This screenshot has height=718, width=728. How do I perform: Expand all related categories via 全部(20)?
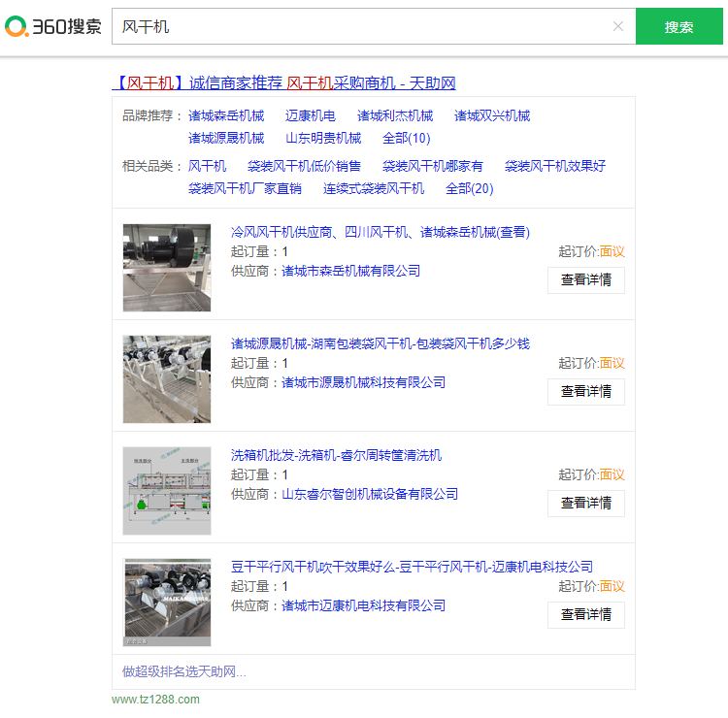pos(469,188)
